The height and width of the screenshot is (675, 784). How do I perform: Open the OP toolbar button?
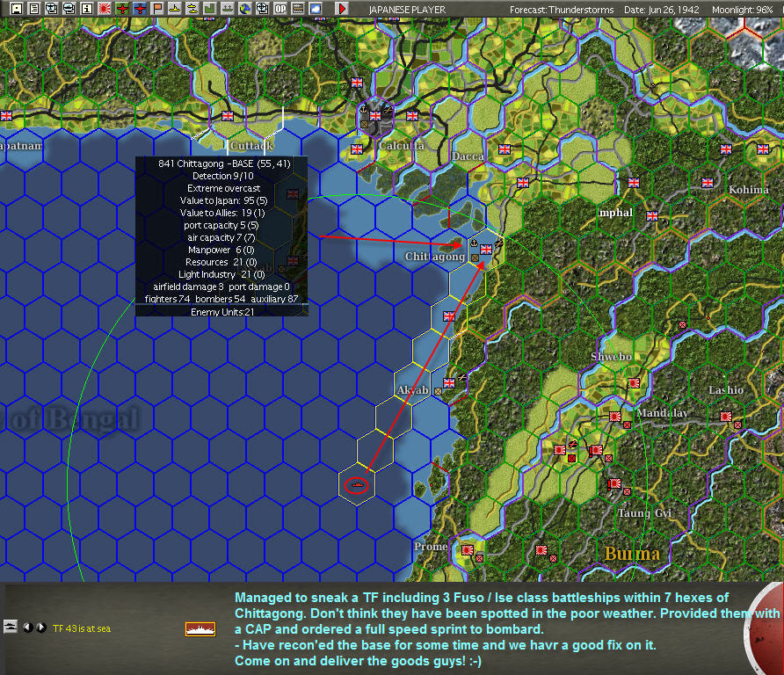pyautogui.click(x=280, y=8)
